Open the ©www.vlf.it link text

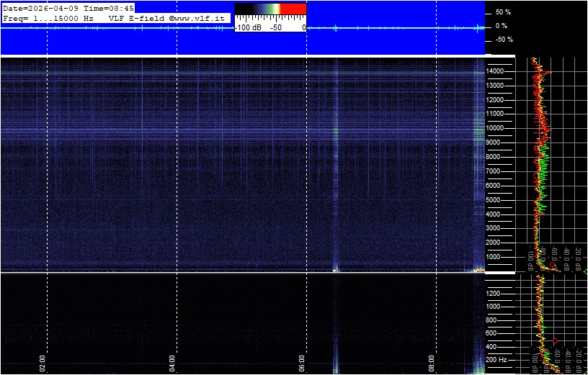(197, 18)
